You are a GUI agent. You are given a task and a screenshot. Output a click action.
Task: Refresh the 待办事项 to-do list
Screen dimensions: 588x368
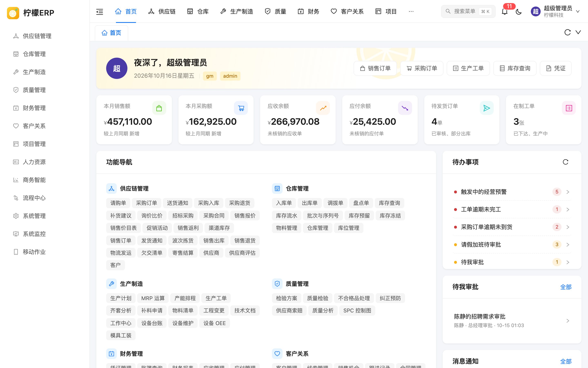click(x=565, y=162)
